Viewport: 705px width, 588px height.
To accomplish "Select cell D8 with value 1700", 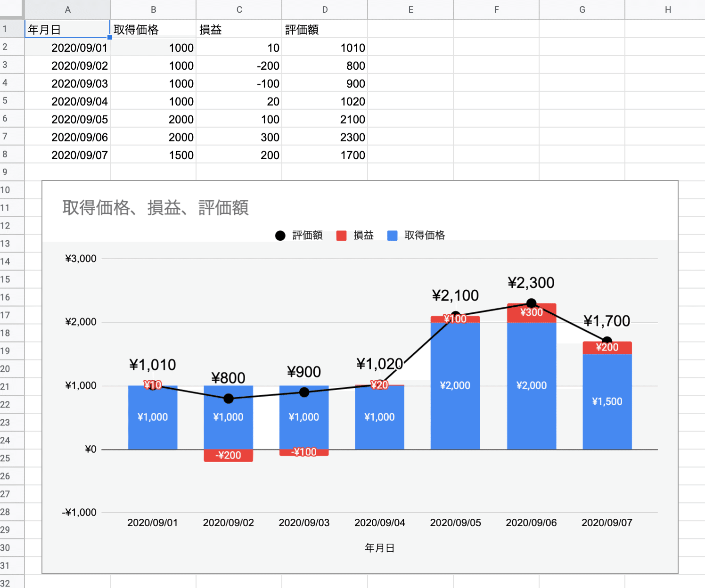I will pyautogui.click(x=325, y=155).
